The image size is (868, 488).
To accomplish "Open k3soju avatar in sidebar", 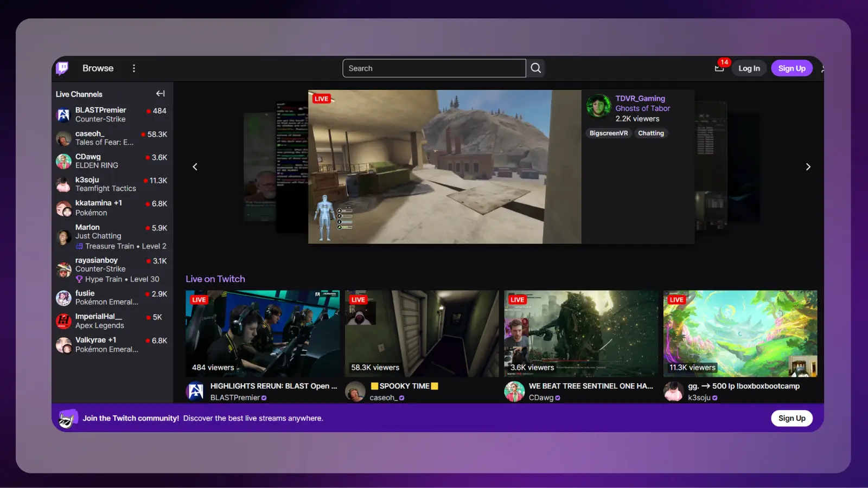I will (63, 184).
